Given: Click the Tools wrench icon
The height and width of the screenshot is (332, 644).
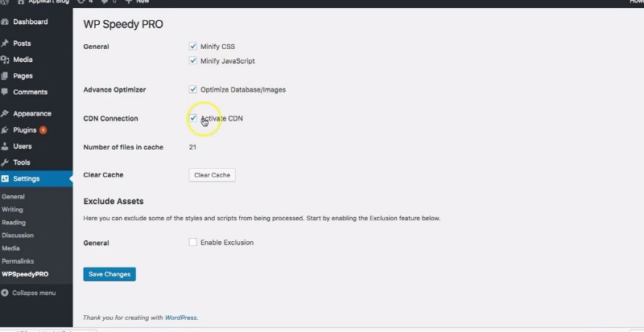Looking at the screenshot, I should coord(5,162).
